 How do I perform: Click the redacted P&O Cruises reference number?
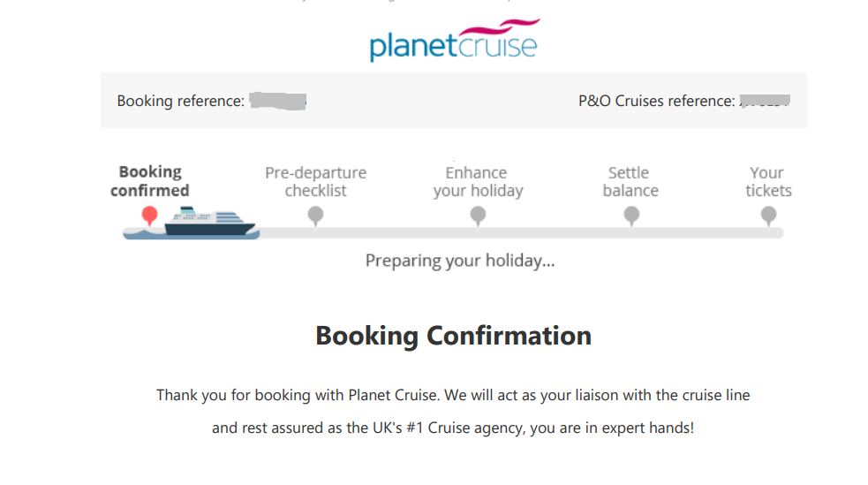point(765,101)
